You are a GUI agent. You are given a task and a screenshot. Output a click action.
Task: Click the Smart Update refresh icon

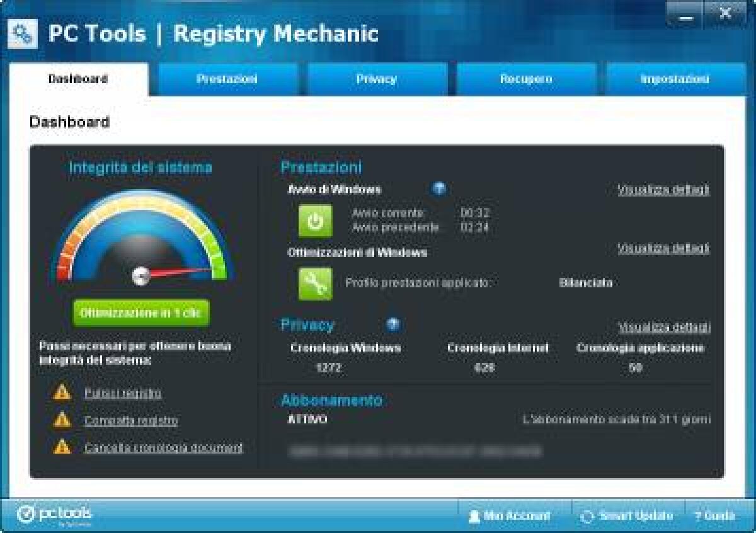click(x=587, y=515)
